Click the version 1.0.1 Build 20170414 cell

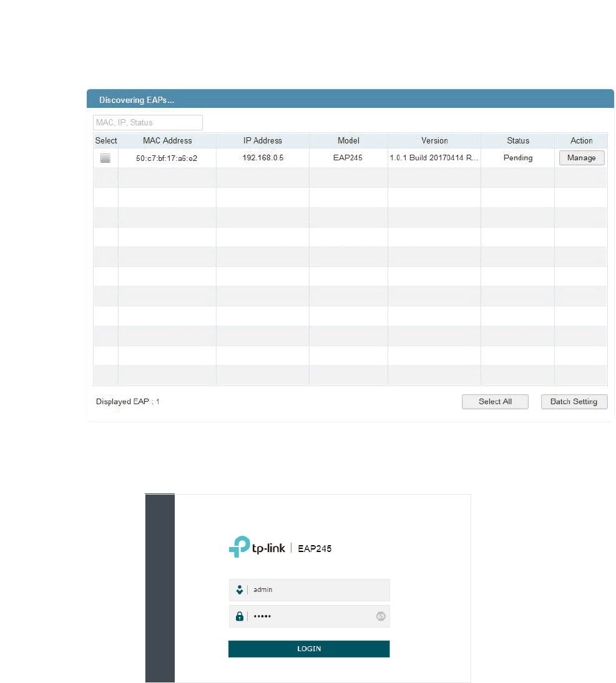(434, 158)
